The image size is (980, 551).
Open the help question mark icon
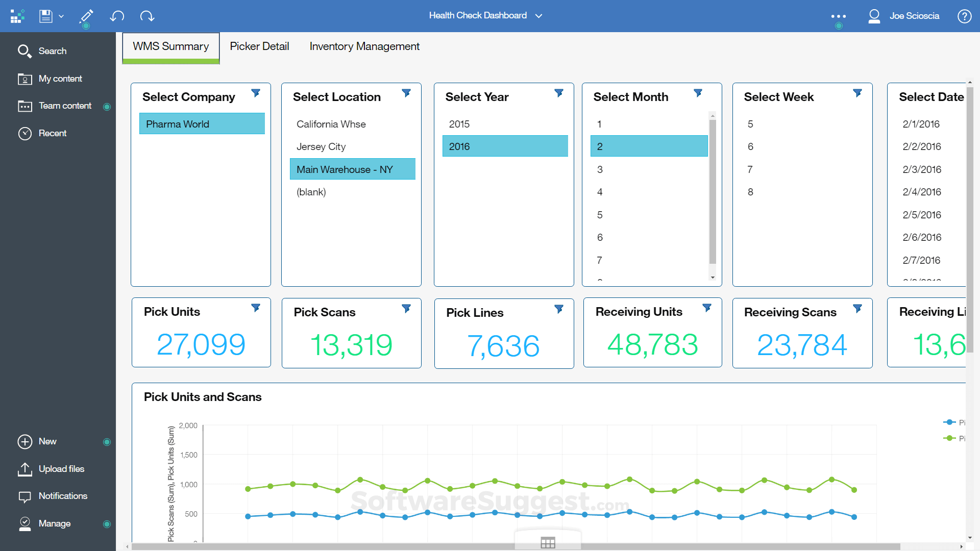coord(964,16)
